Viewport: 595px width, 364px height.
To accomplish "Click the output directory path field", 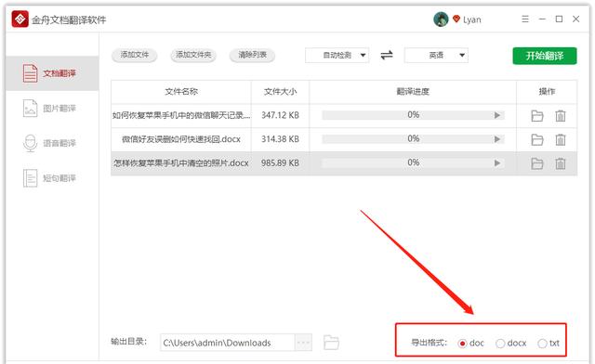I will [227, 343].
